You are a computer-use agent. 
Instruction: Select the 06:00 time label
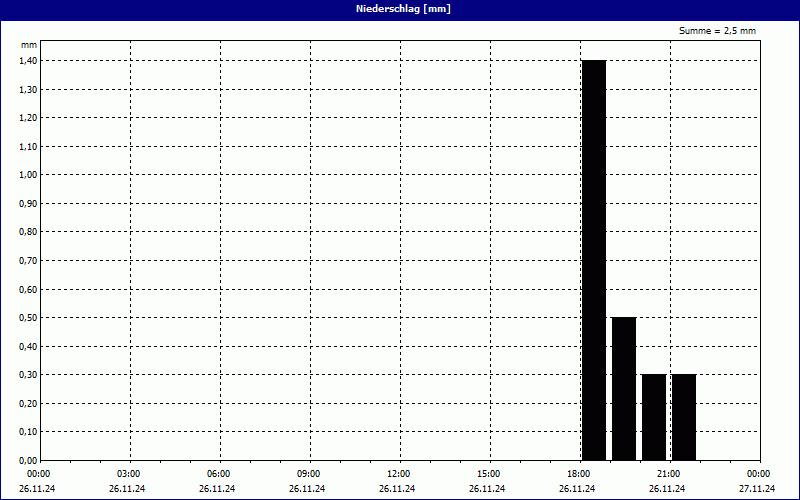point(218,474)
